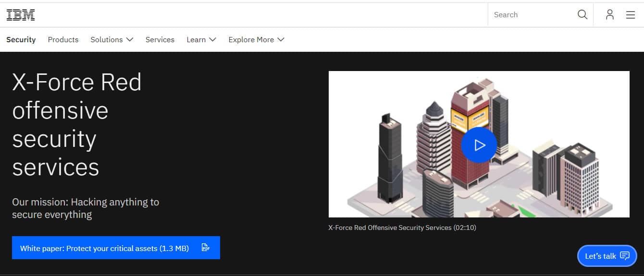Click the city buildings video thumbnail

[479, 144]
